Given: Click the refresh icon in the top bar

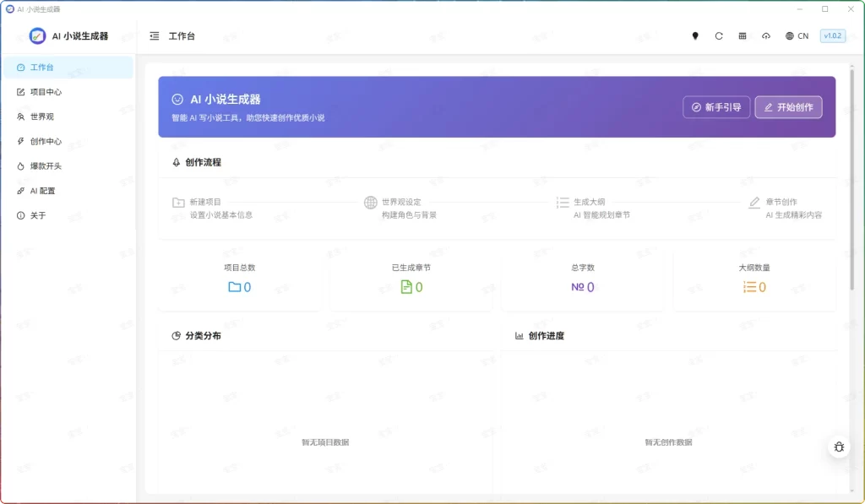Looking at the screenshot, I should coord(719,36).
